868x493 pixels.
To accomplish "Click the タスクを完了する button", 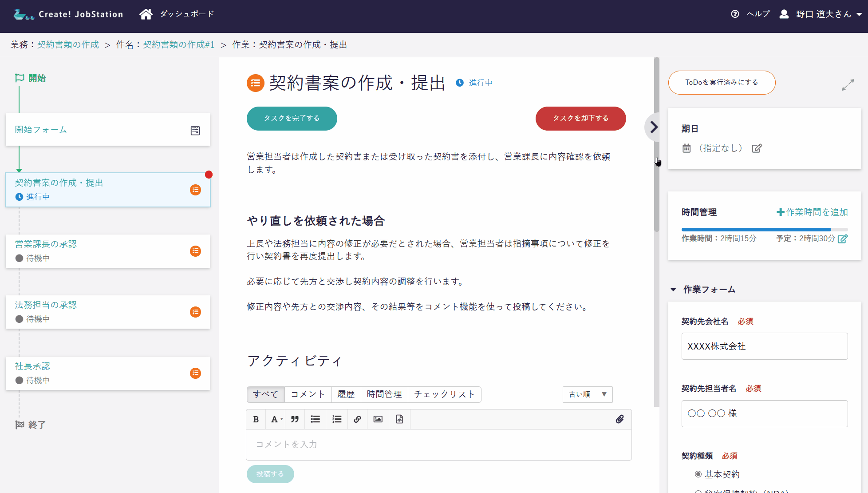I will pyautogui.click(x=292, y=119).
